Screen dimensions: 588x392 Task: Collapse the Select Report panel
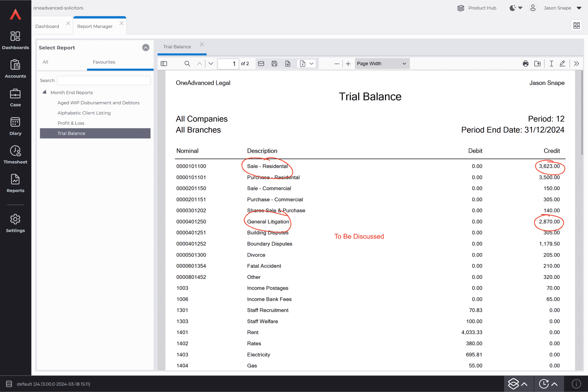pyautogui.click(x=146, y=48)
